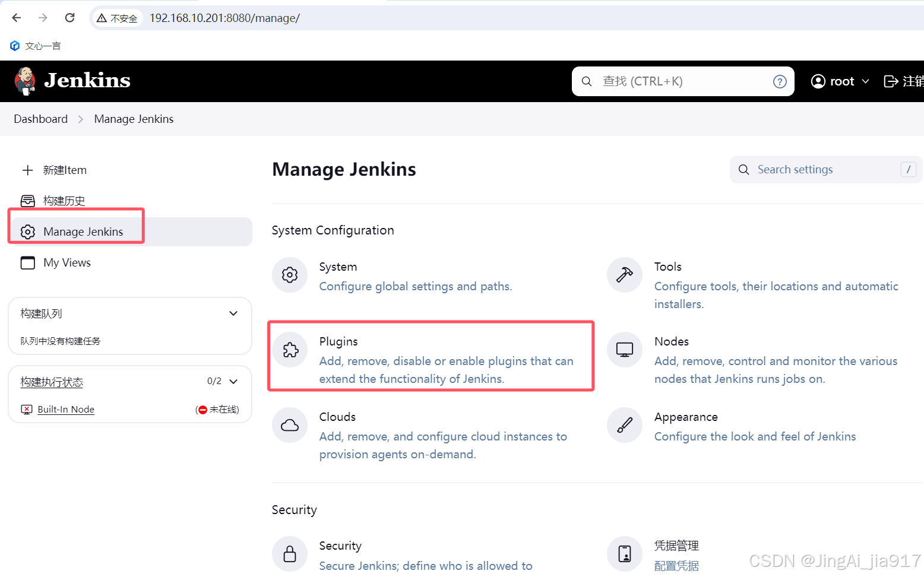Open Dashboard breadcrumb
The width and height of the screenshot is (924, 577).
pyautogui.click(x=40, y=119)
